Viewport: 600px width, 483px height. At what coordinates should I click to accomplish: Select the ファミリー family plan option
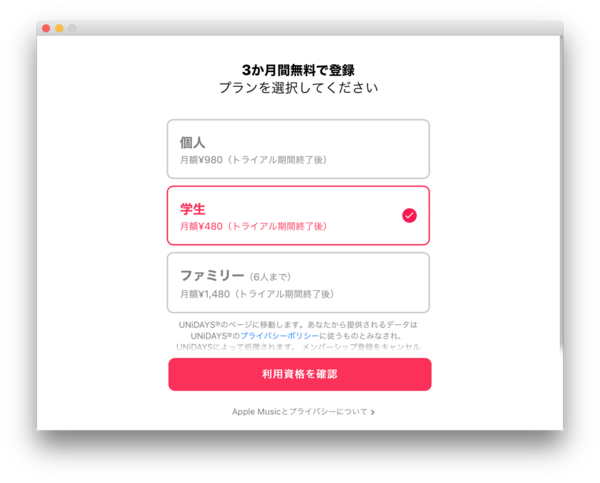click(x=298, y=282)
